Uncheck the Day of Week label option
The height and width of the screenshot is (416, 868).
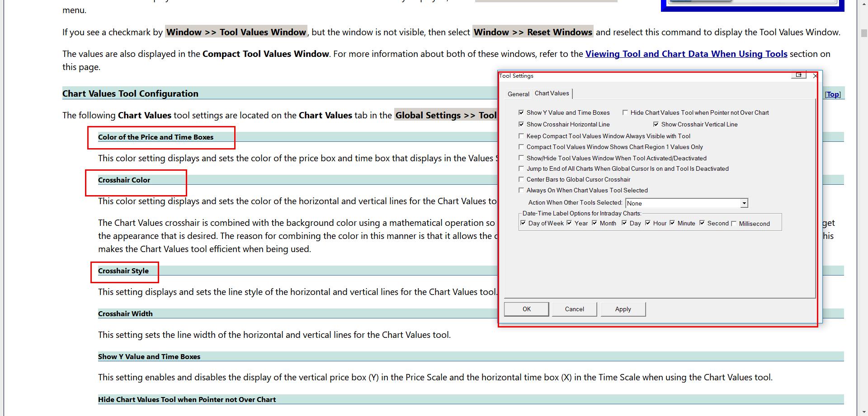point(523,223)
